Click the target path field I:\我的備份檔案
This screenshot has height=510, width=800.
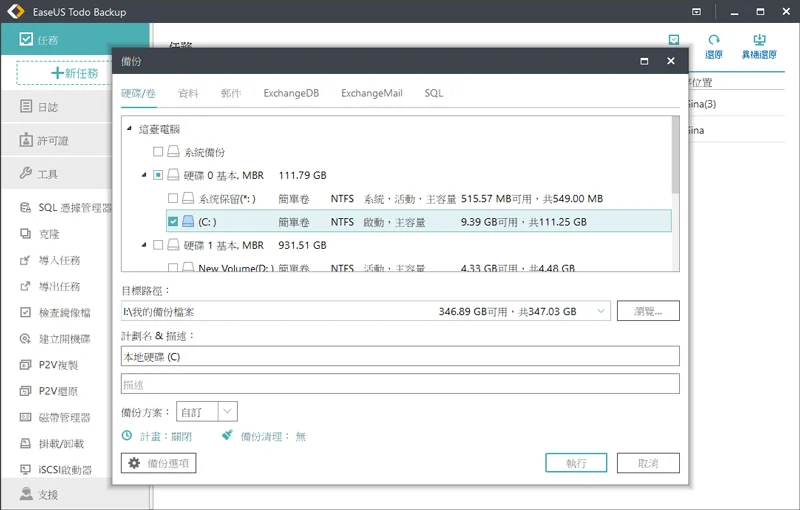(365, 311)
